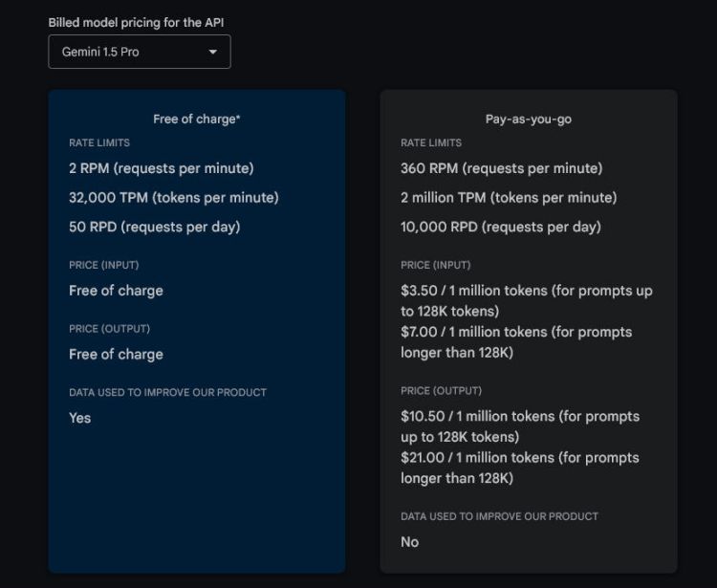
Task: Select the Pay-as-you-go plan card heading
Action: tap(528, 120)
